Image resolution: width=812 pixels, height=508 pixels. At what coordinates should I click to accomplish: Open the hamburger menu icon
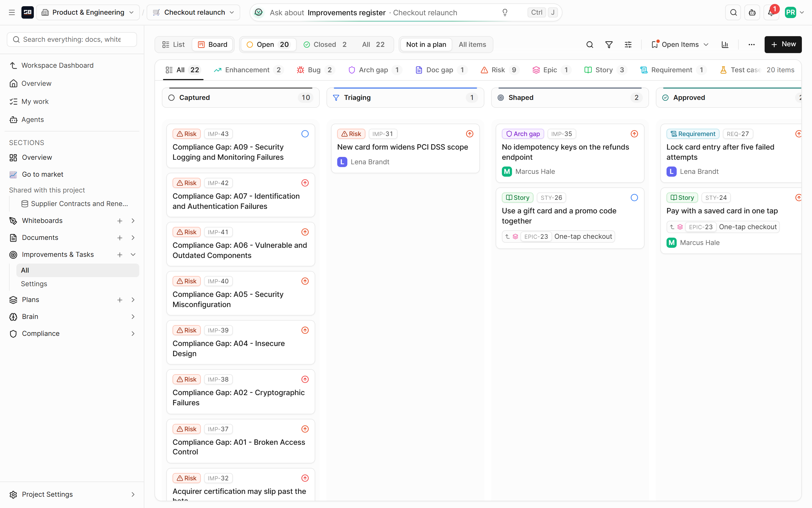tap(12, 12)
